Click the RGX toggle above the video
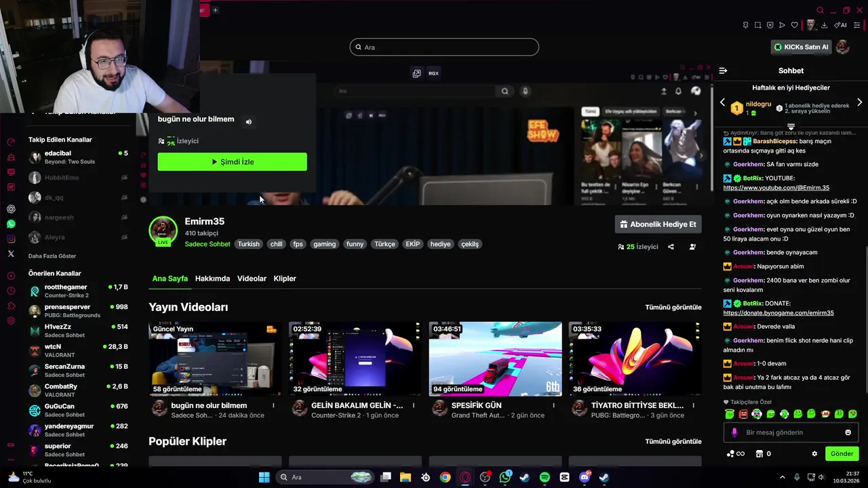The image size is (868, 488). click(x=433, y=73)
